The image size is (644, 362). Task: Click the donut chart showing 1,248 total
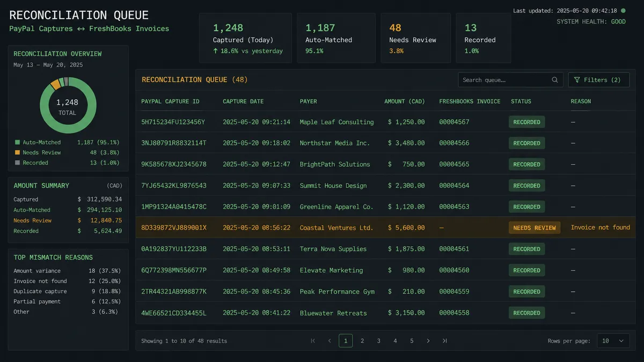click(68, 105)
